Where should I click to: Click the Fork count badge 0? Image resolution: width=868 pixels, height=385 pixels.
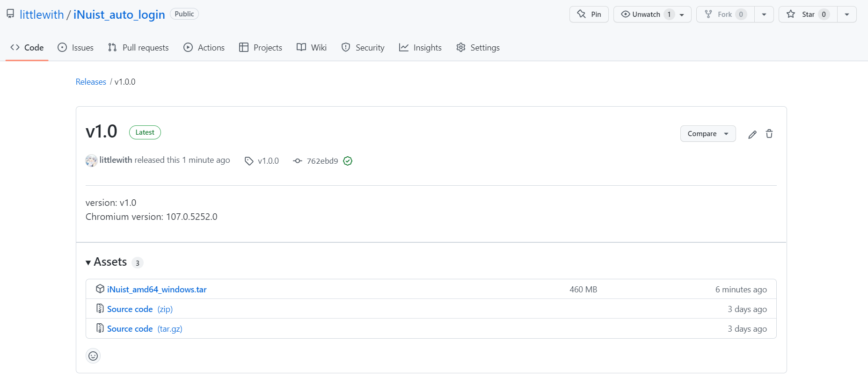pyautogui.click(x=741, y=15)
